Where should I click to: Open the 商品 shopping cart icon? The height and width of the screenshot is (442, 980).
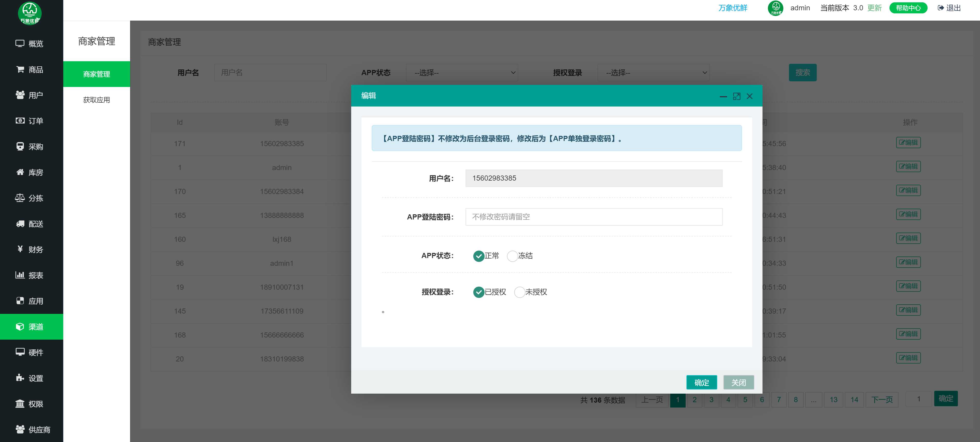pos(20,69)
